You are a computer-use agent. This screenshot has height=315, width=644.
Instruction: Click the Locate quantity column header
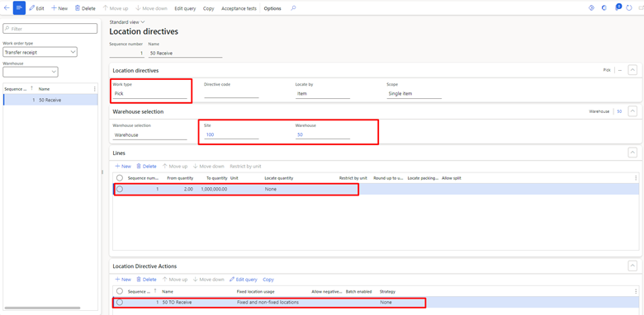point(279,178)
